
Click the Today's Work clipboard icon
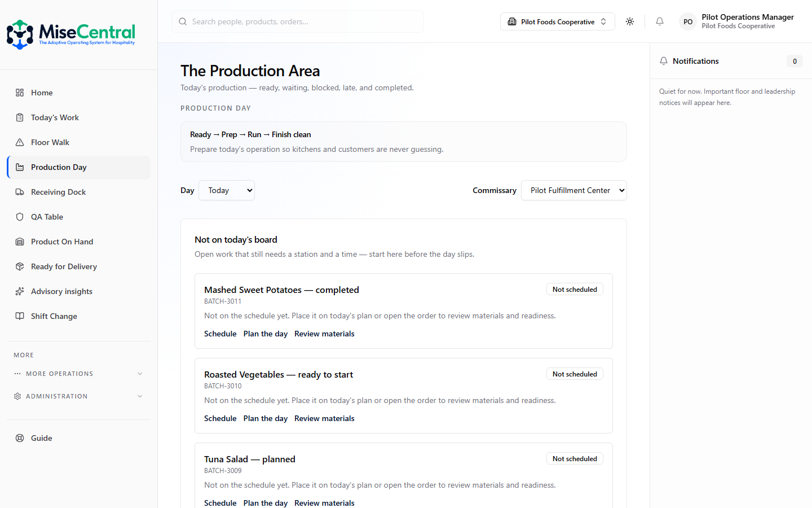(x=20, y=117)
